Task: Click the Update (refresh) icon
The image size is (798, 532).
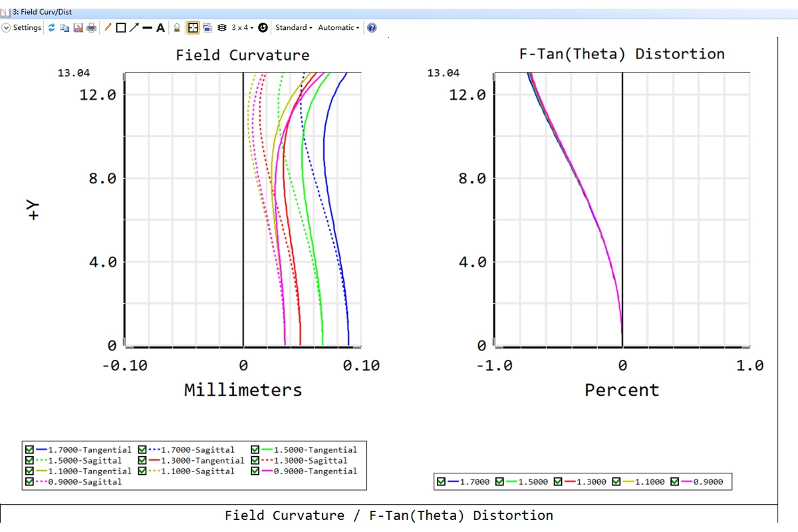Action: (x=52, y=28)
